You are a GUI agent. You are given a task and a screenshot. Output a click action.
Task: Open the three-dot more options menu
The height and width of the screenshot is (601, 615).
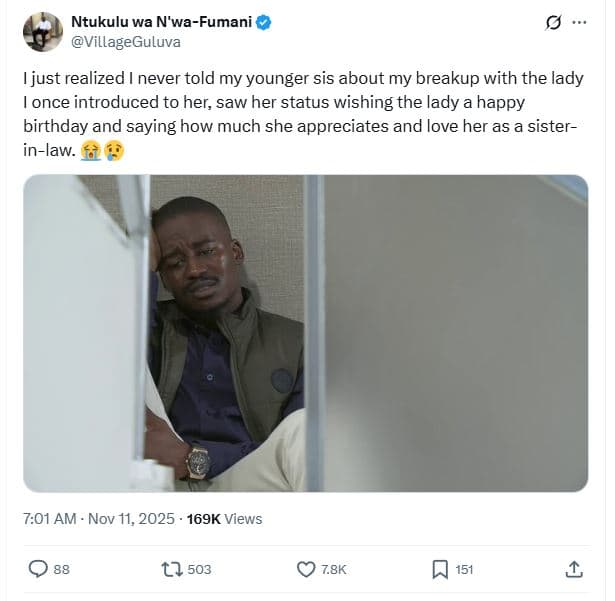click(579, 22)
